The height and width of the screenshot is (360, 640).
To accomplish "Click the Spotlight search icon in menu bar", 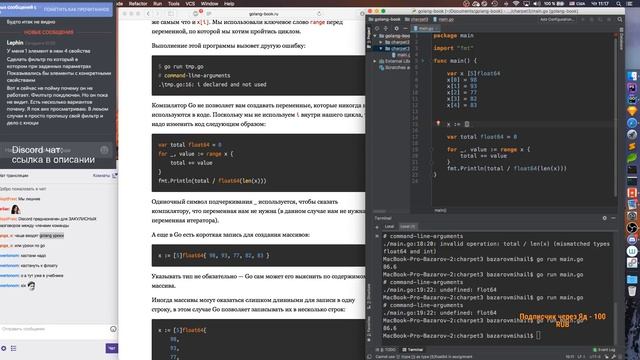I will (619, 3).
